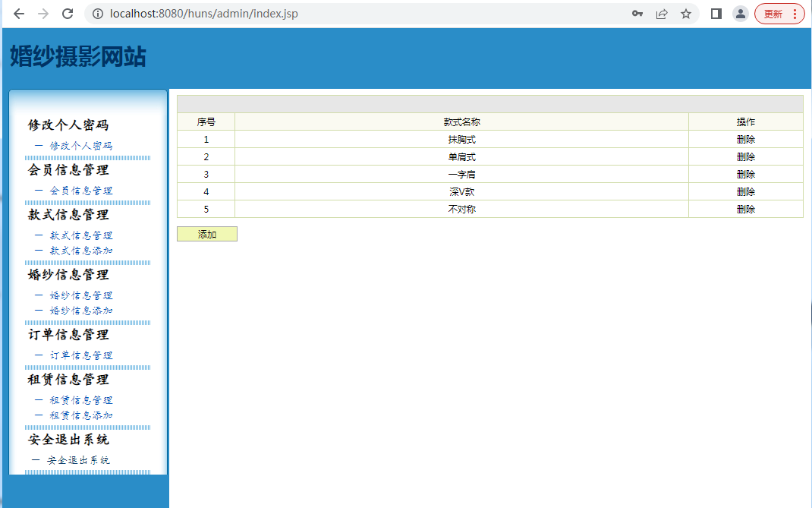
Task: View site information icon in address bar
Action: 96,14
